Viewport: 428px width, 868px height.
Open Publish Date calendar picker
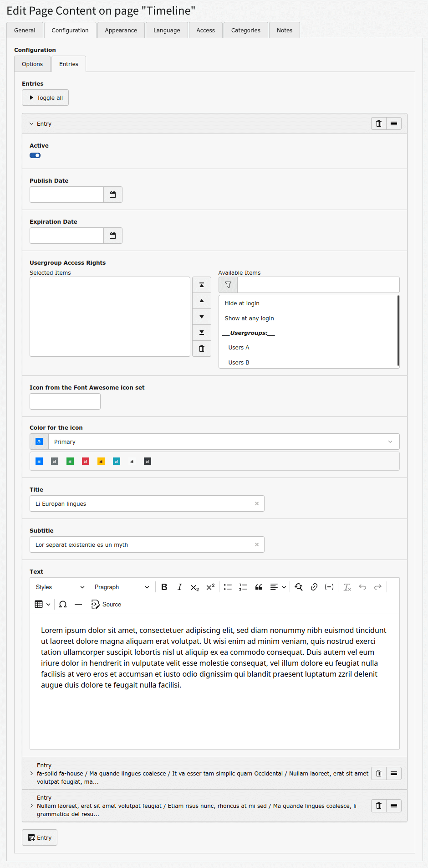113,195
